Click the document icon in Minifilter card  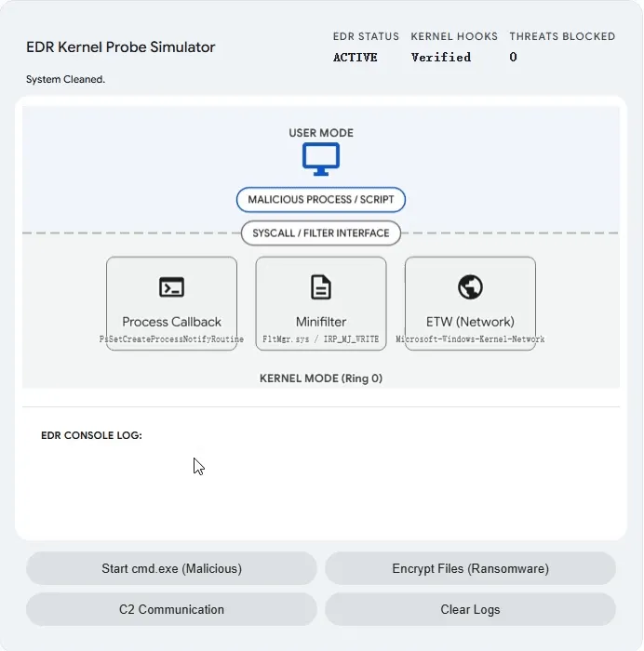pos(321,286)
